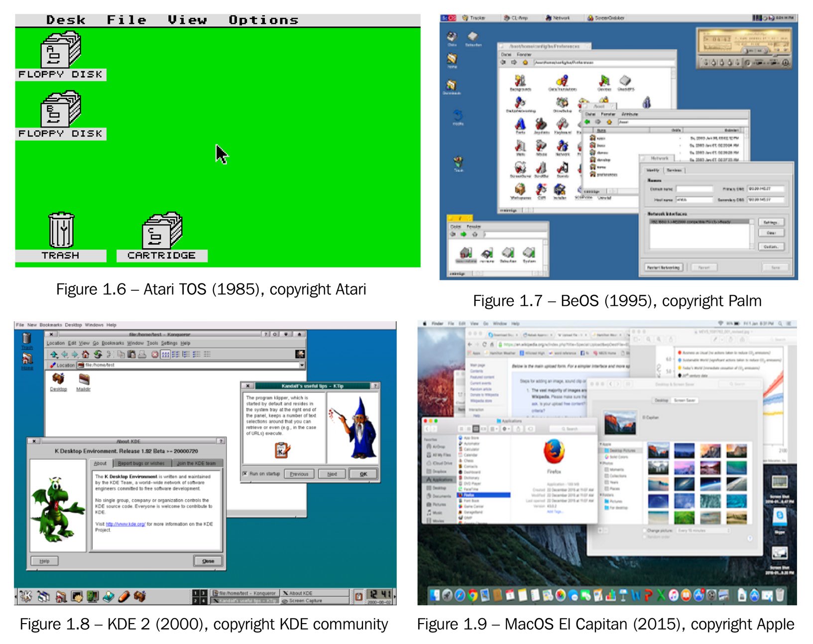Viewport: 813px width, 644px height.
Task: Select Solid Colors in wallpaper source list
Action: [x=617, y=457]
